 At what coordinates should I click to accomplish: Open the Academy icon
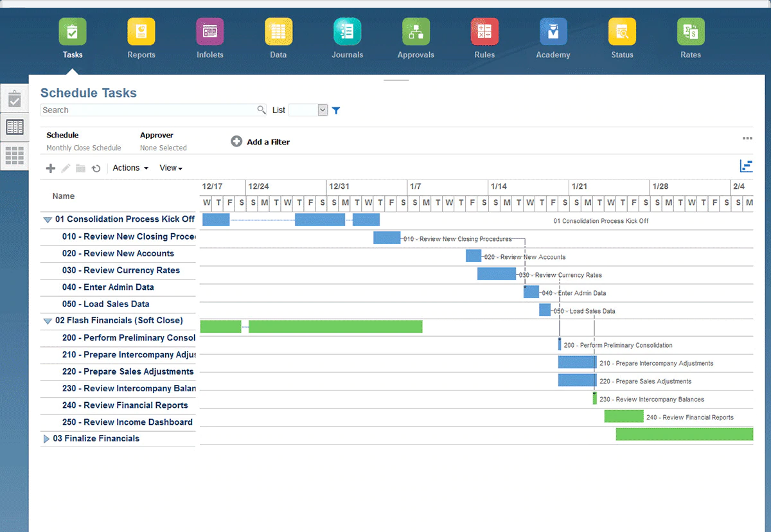(x=553, y=31)
